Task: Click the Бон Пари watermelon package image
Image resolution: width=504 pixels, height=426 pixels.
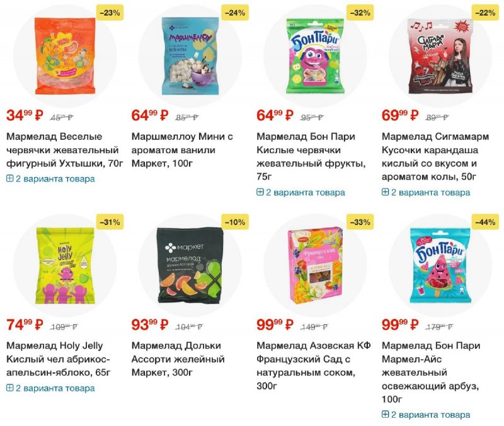Action: (440, 265)
